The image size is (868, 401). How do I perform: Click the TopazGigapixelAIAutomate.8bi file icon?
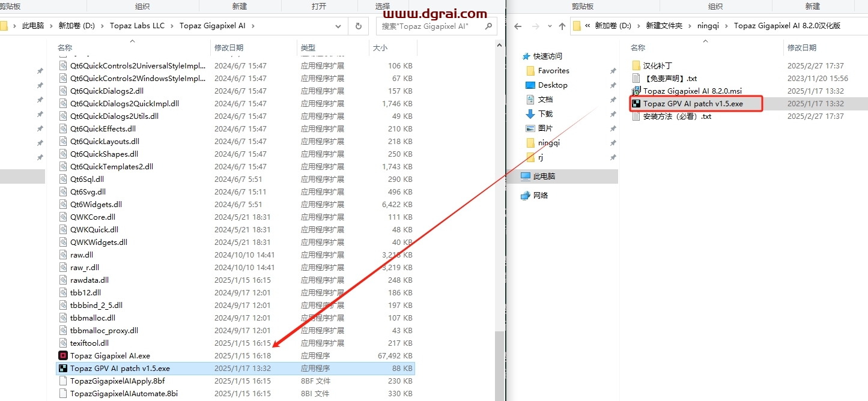coord(62,394)
